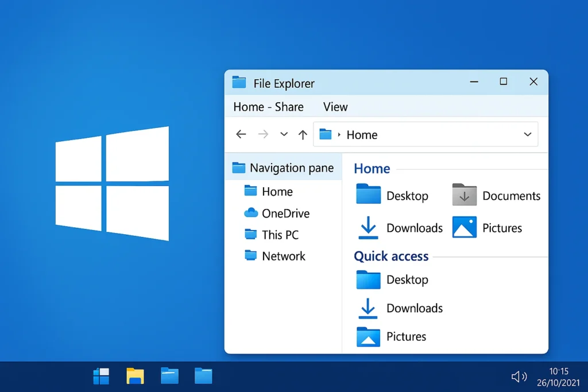Select the Home folder icon in sidebar
588x392 pixels.
250,191
